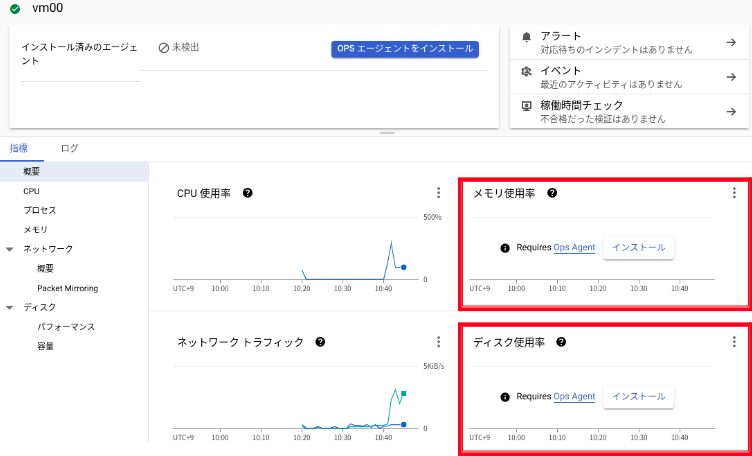This screenshot has width=752, height=456.
Task: Click the CPU 使用率 chart latest data point
Action: (x=404, y=267)
